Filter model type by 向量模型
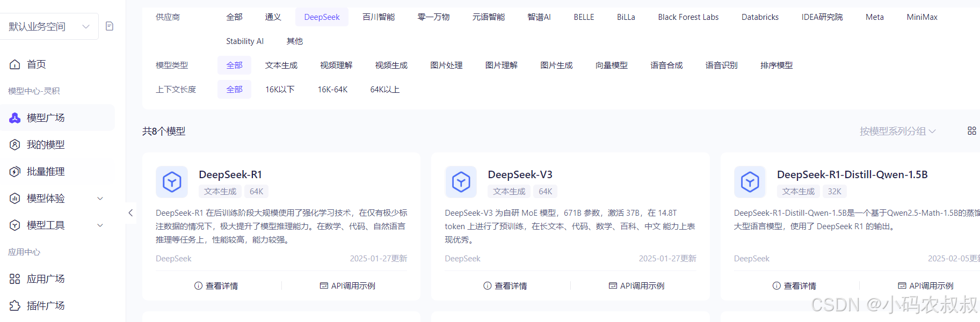The image size is (980, 322). pos(612,65)
